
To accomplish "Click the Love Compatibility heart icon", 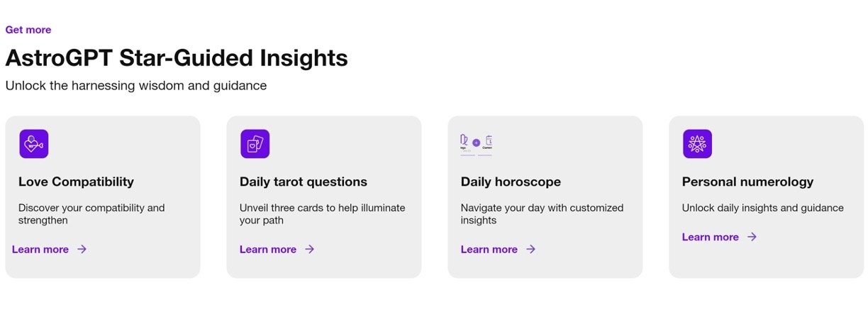I will pos(34,144).
